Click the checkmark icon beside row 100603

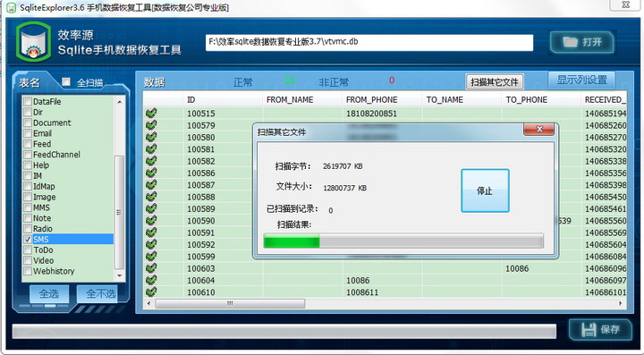click(x=151, y=267)
